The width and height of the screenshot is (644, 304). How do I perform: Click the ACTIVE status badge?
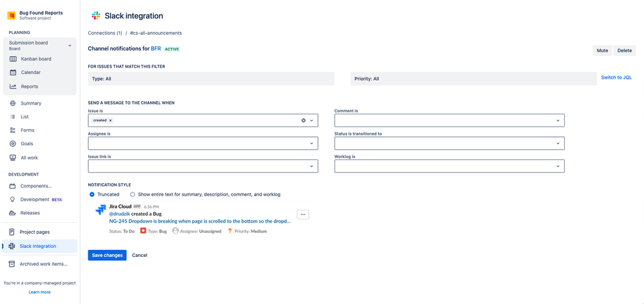click(x=172, y=49)
